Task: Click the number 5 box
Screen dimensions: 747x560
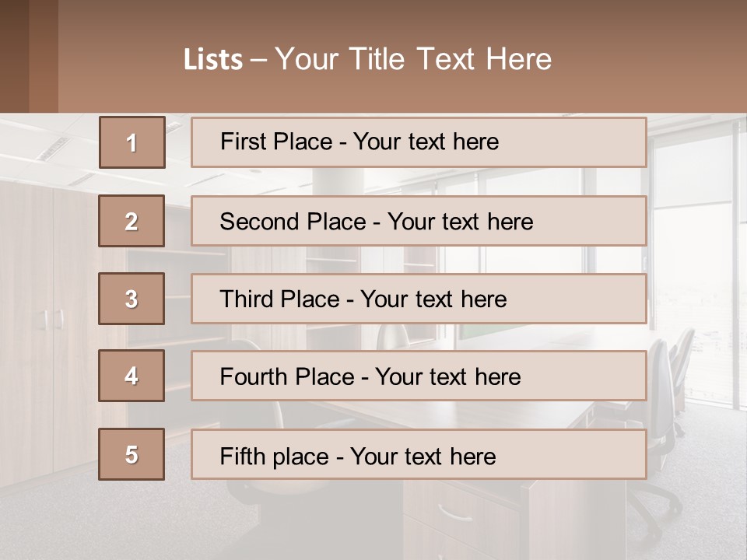Action: pyautogui.click(x=132, y=454)
